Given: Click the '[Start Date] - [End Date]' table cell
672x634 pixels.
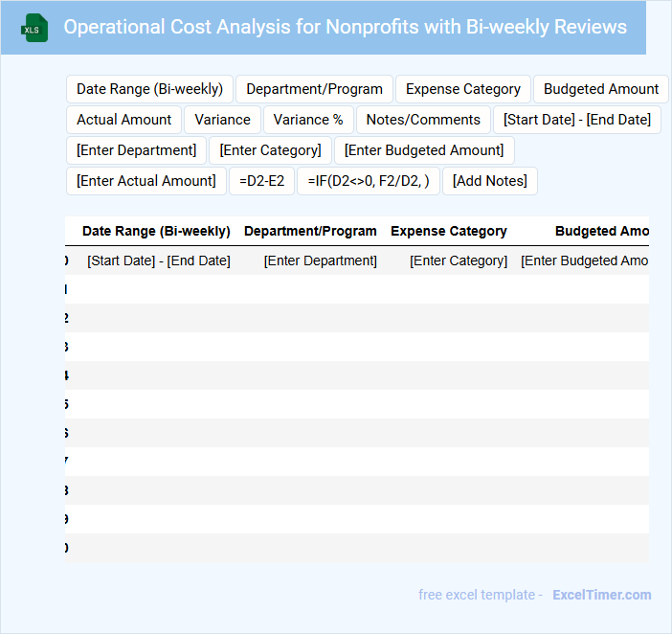Looking at the screenshot, I should pyautogui.click(x=159, y=260).
